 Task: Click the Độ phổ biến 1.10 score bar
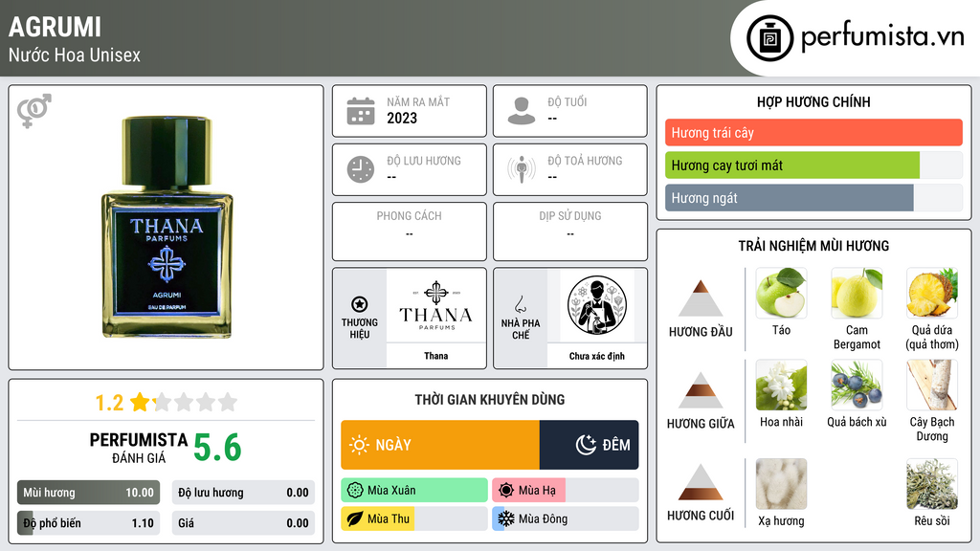pyautogui.click(x=88, y=523)
